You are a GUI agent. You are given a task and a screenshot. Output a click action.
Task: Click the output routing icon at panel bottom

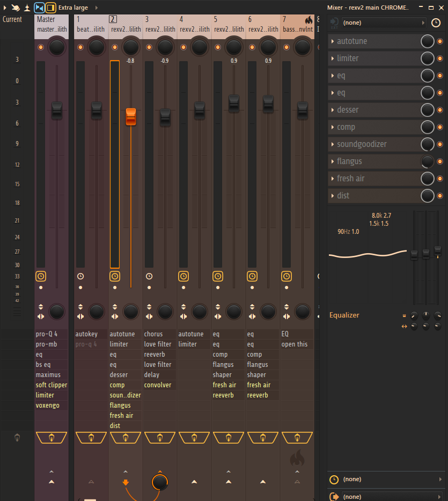[334, 497]
